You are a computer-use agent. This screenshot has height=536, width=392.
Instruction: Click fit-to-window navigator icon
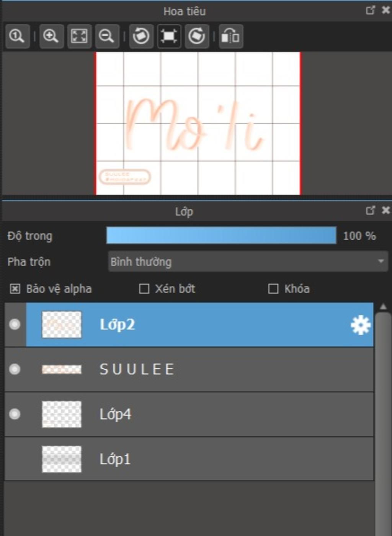79,36
